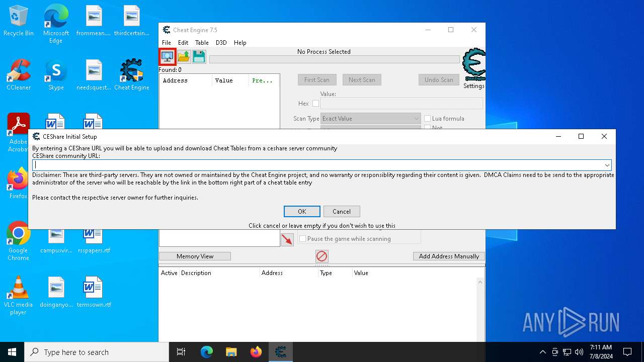Viewport: 644px width, 362px height.
Task: Click Undo Scan button
Action: [439, 80]
